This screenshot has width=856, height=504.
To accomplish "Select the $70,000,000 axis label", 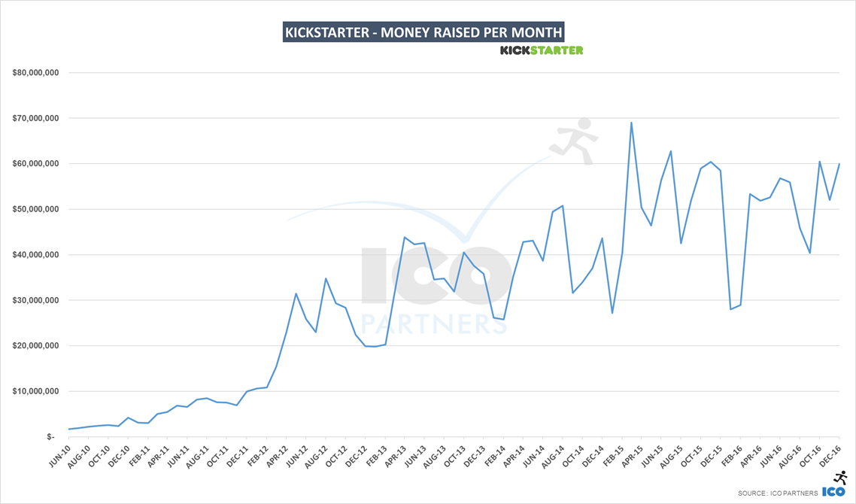I will click(38, 118).
